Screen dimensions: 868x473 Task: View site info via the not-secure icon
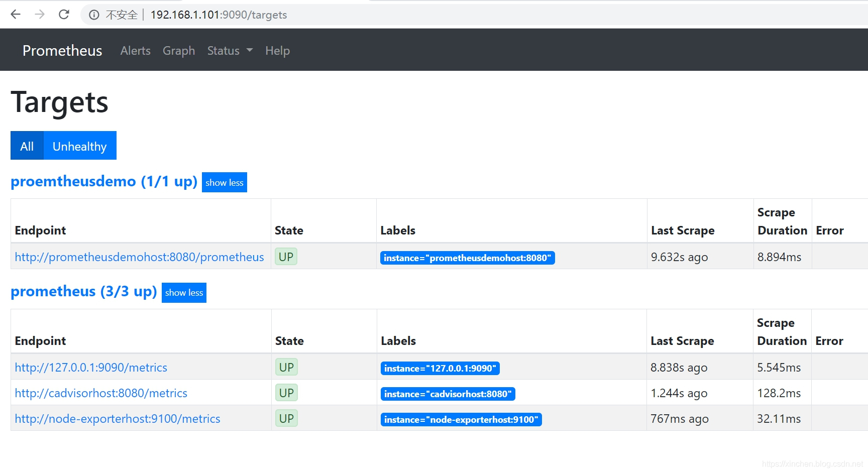[94, 15]
